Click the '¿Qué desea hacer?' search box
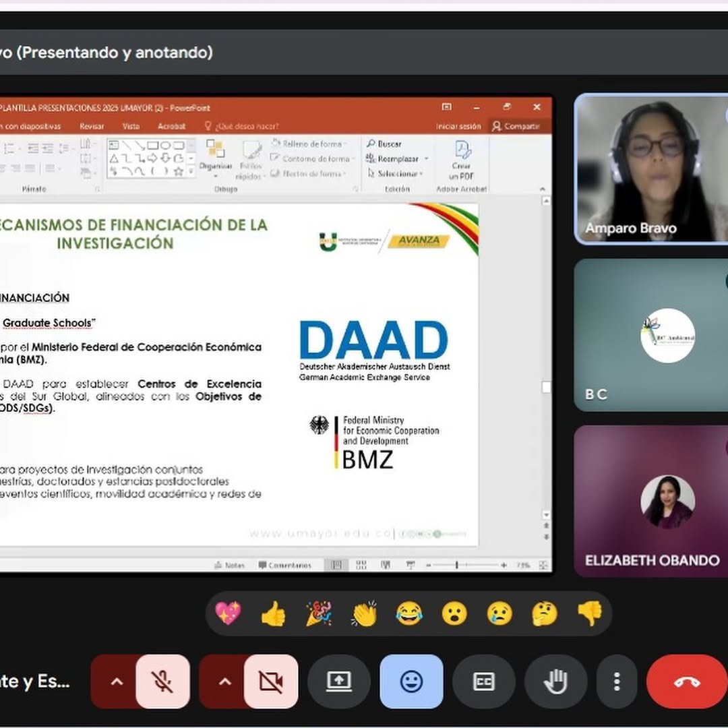Screen dimensions: 728x728 242,126
